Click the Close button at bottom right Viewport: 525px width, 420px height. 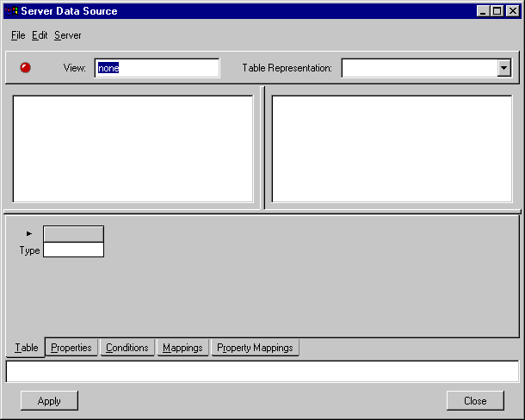(x=475, y=400)
